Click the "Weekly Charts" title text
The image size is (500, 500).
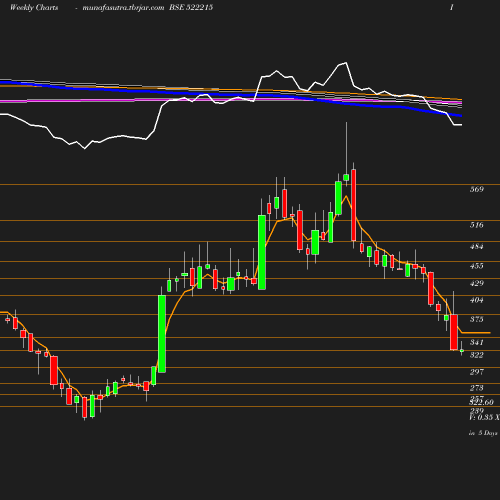coord(34,7)
